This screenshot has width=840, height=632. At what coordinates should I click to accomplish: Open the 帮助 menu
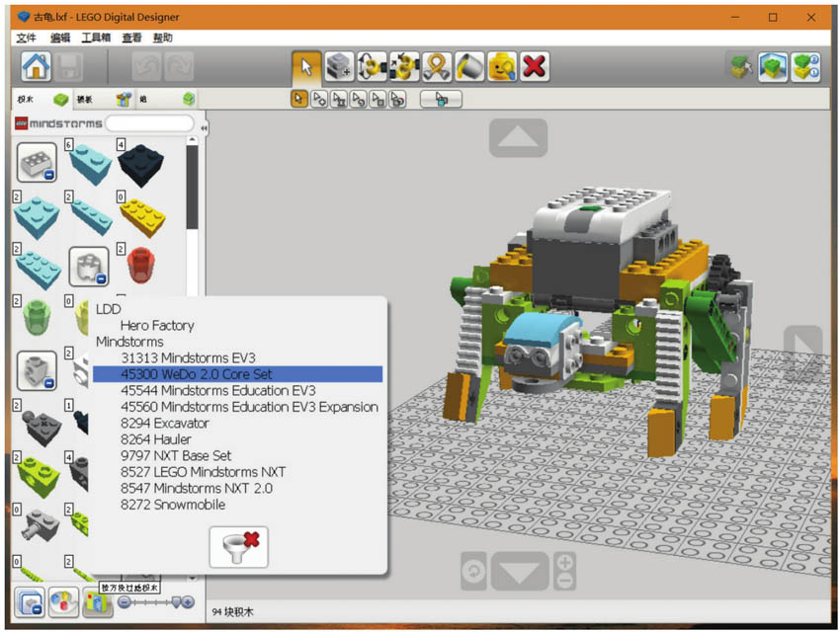[162, 38]
